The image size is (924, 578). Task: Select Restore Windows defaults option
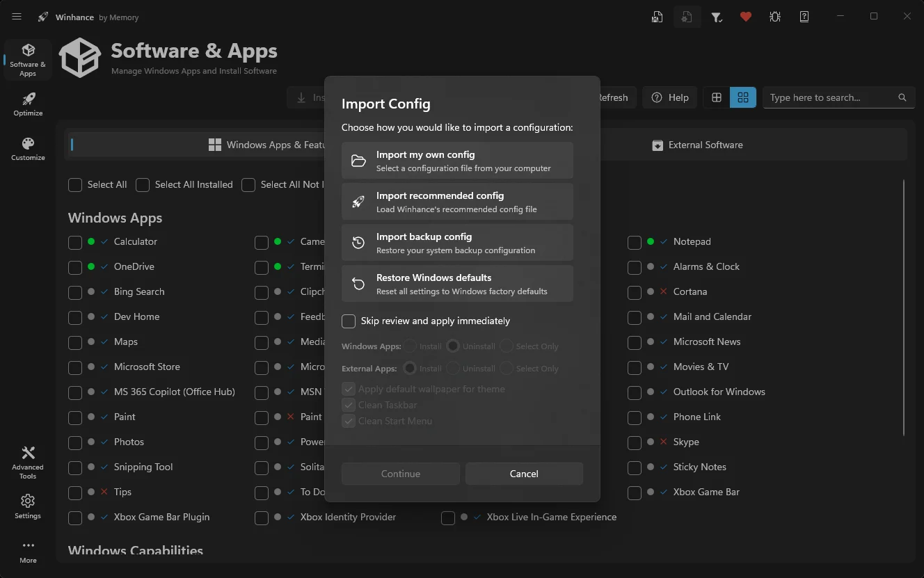(x=457, y=284)
